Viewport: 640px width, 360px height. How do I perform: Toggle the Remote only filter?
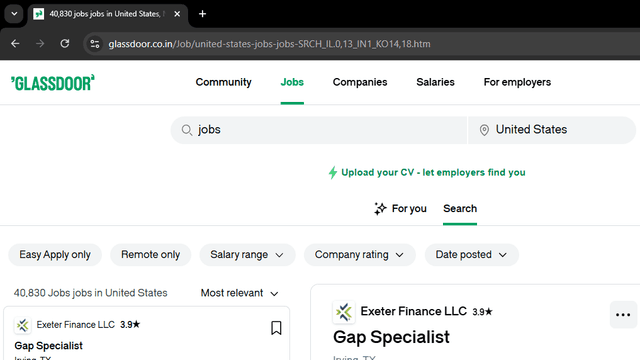point(151,255)
